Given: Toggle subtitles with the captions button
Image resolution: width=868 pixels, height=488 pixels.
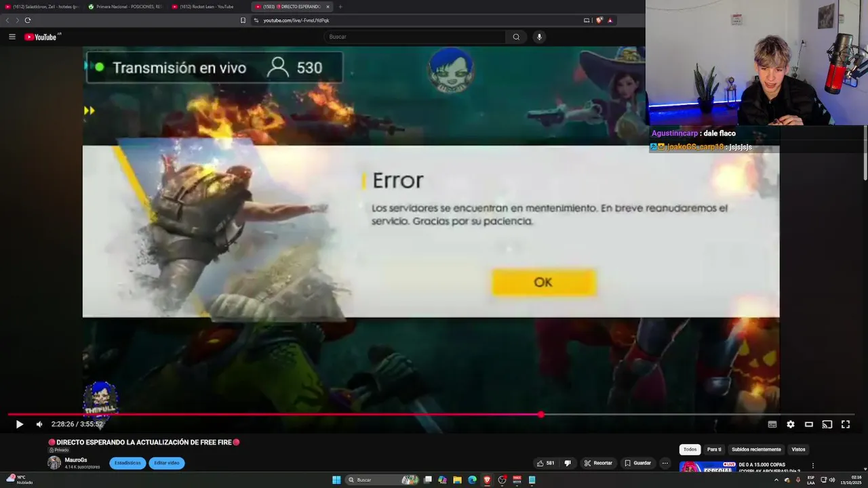Looking at the screenshot, I should [772, 424].
